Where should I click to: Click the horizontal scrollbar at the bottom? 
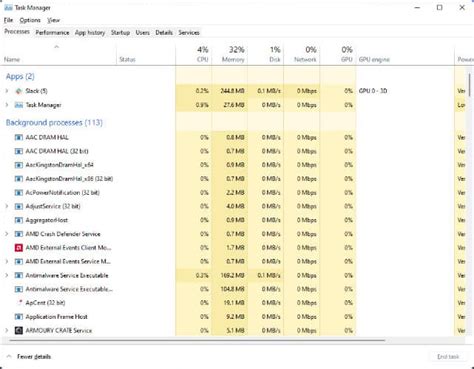coord(197,341)
